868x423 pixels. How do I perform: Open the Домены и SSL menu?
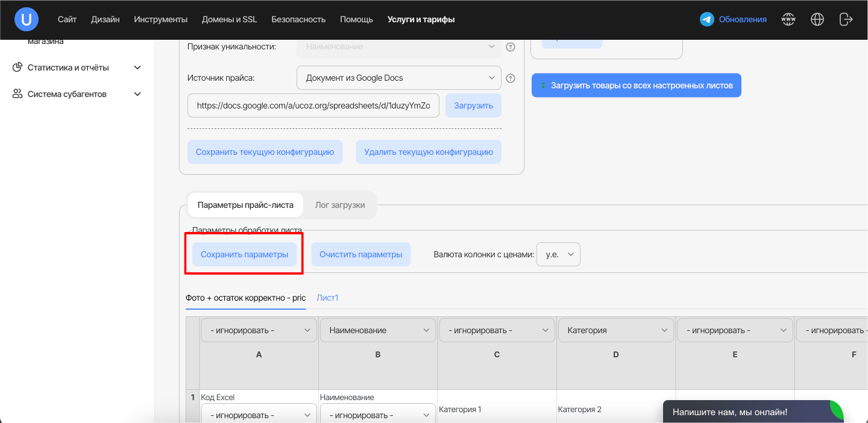(229, 19)
